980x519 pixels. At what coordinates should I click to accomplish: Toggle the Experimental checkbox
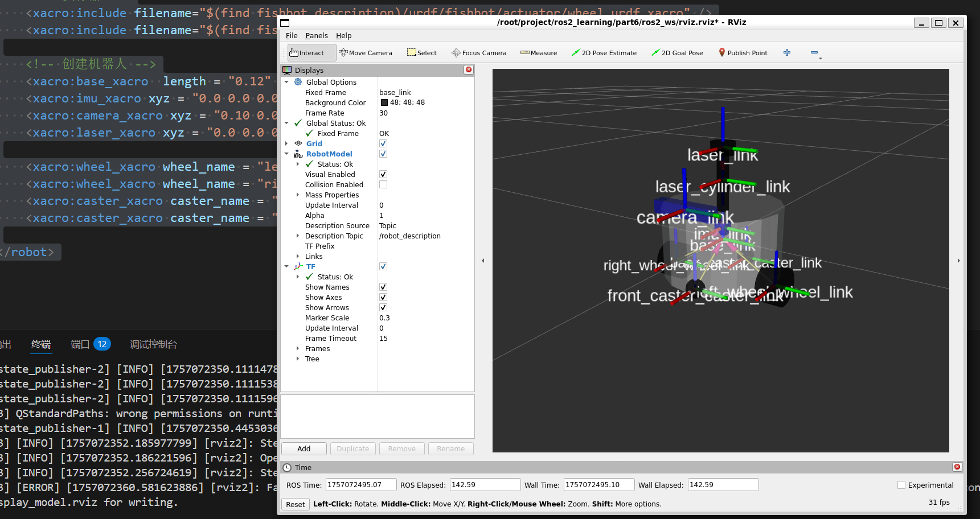pos(901,485)
